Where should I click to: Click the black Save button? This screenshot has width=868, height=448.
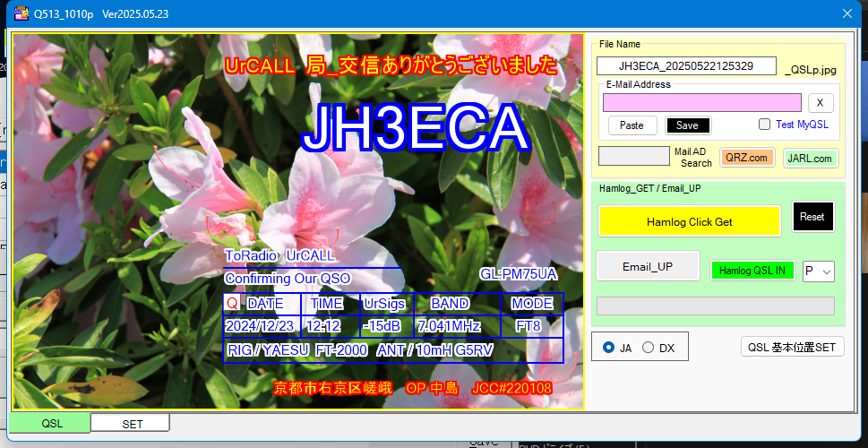click(x=688, y=125)
